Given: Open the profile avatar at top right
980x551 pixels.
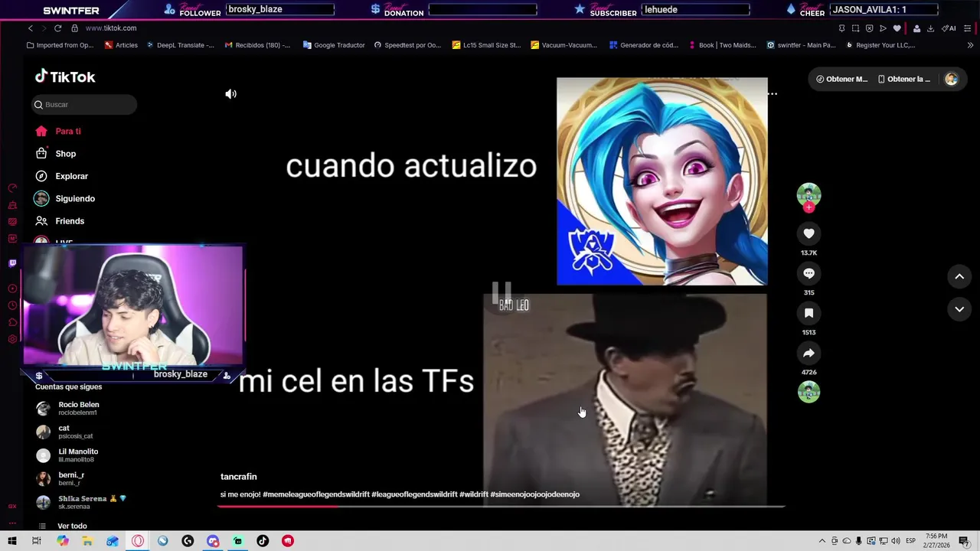Looking at the screenshot, I should [951, 79].
